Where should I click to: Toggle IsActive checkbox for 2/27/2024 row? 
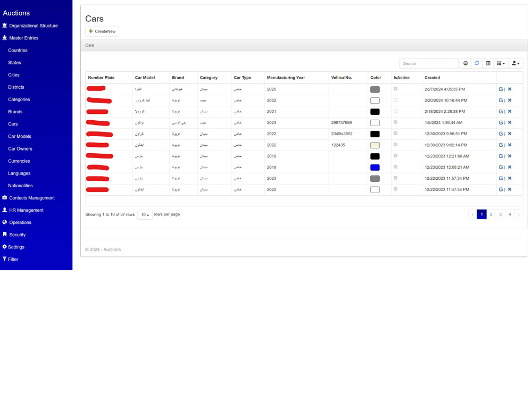click(396, 89)
